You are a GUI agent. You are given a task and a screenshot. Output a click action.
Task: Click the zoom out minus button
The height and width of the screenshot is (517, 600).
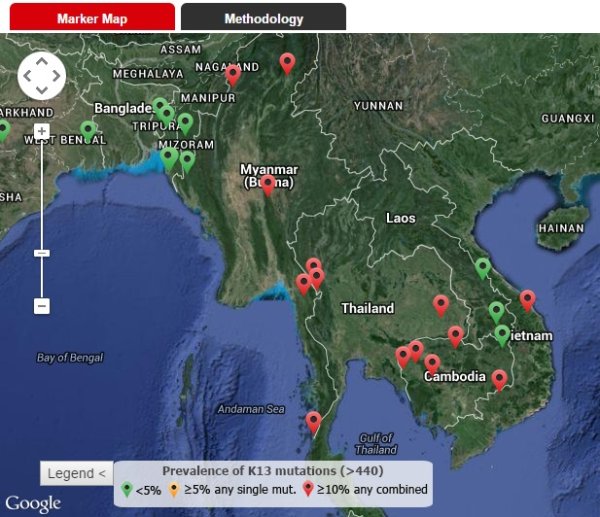click(42, 306)
